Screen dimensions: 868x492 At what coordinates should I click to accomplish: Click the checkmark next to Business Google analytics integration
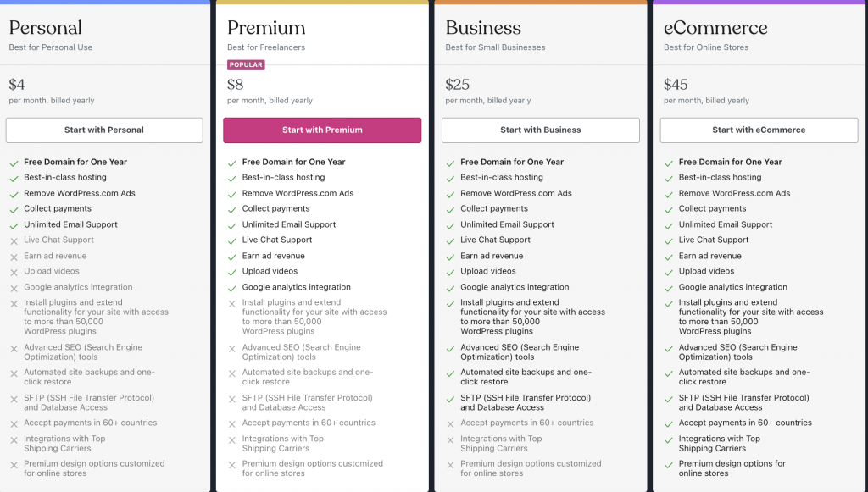[451, 289]
